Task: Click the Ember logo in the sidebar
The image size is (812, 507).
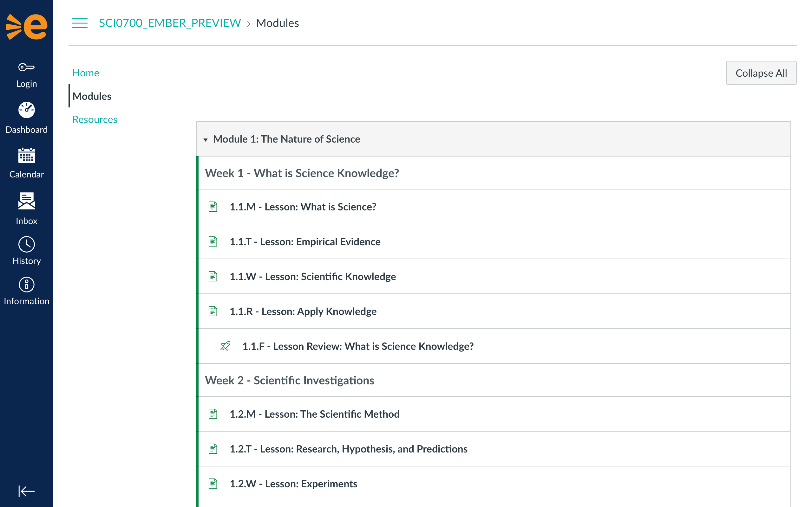Action: 26,26
